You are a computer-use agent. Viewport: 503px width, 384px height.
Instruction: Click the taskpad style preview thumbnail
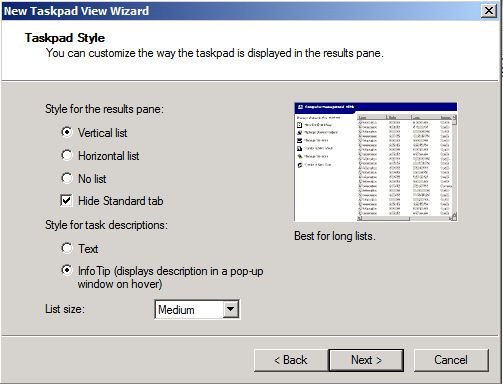tap(376, 162)
